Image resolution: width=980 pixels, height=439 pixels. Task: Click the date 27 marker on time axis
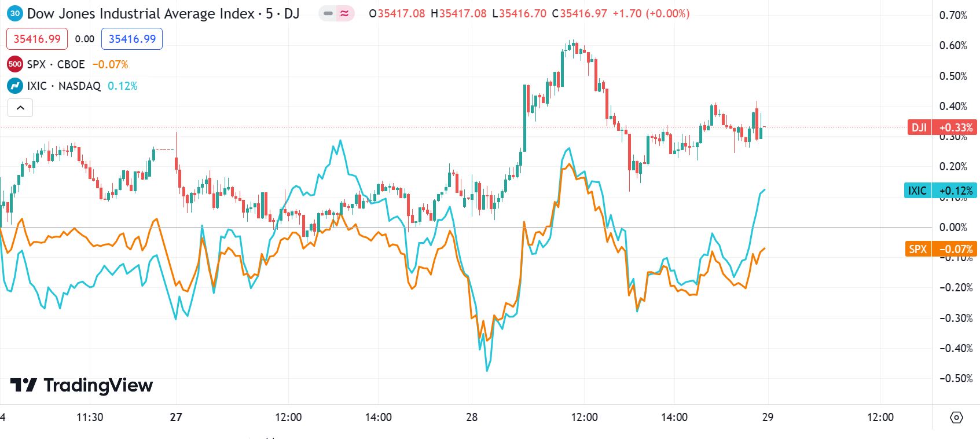coord(176,417)
